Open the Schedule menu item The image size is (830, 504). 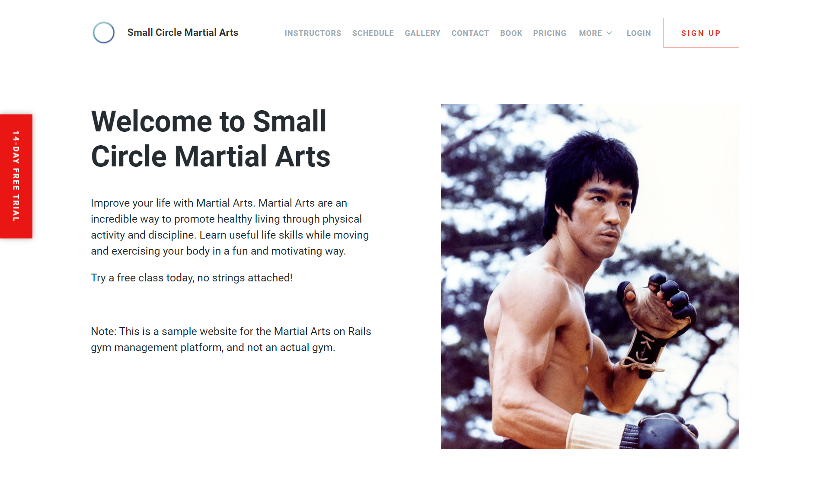point(373,33)
